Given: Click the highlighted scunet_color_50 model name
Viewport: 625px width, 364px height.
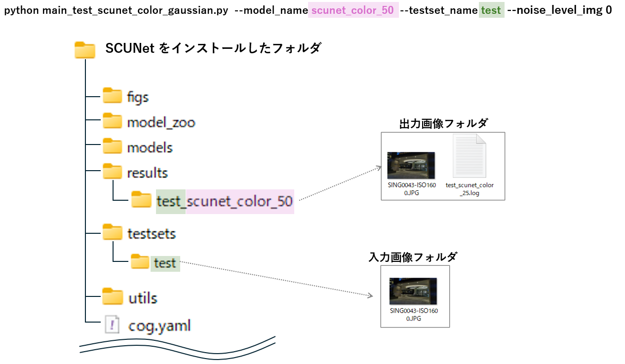Looking at the screenshot, I should pyautogui.click(x=352, y=10).
